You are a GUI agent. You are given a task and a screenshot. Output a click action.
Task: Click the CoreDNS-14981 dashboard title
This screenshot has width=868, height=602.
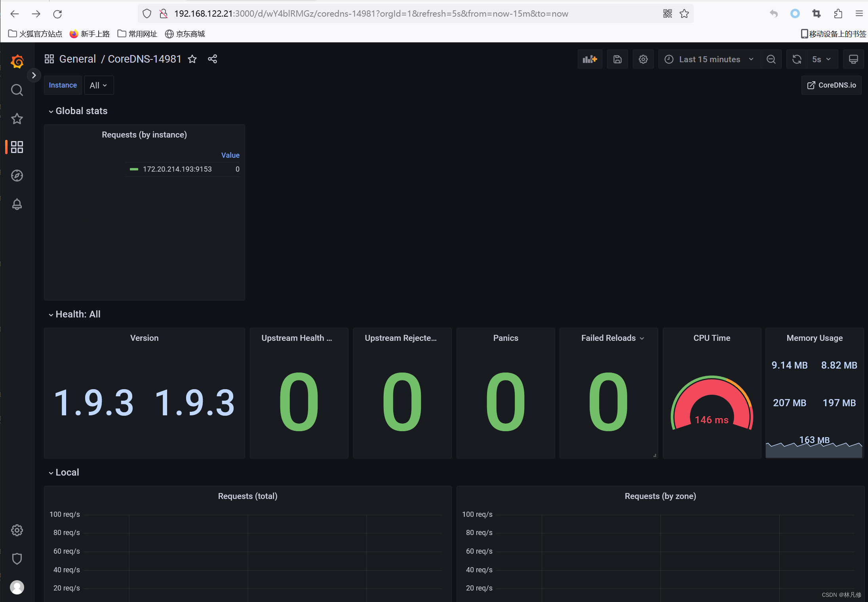[145, 59]
